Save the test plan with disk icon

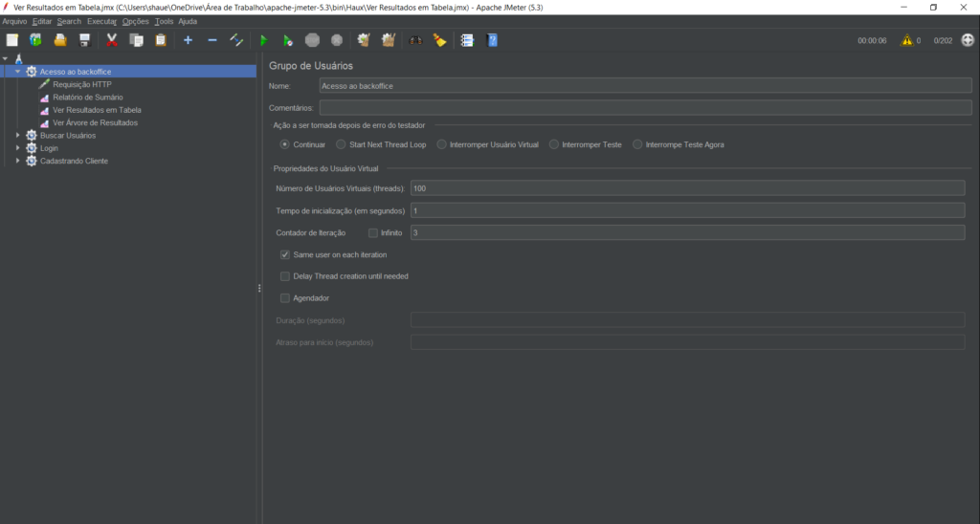[84, 40]
